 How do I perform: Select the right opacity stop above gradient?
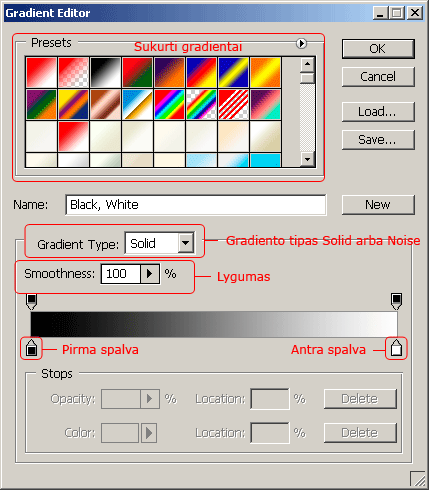click(x=396, y=302)
